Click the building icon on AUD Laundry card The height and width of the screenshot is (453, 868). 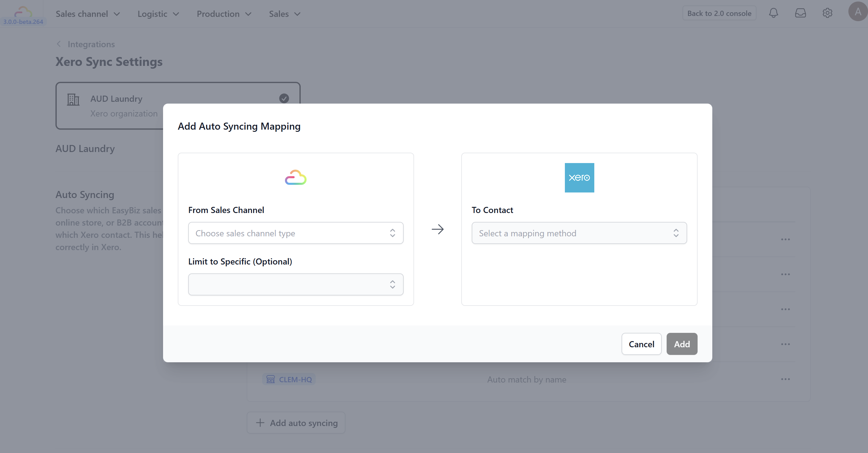pyautogui.click(x=73, y=100)
